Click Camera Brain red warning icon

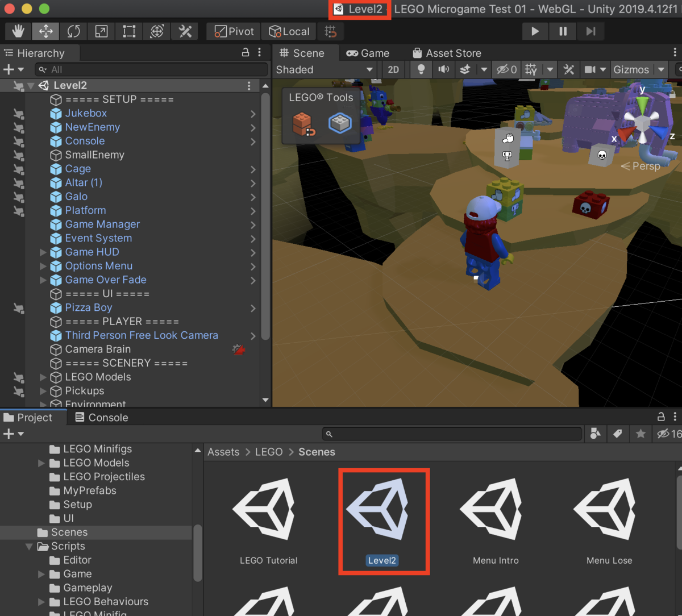pos(239,349)
